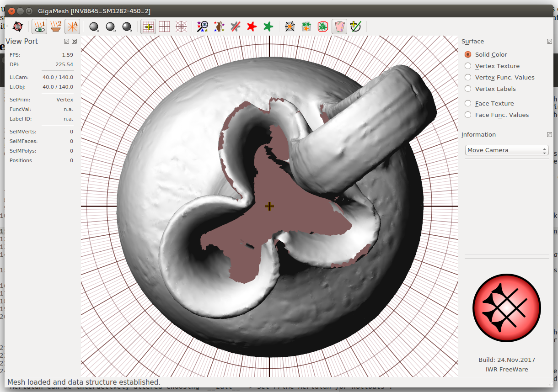The image size is (558, 392).
Task: Click the green stars on orange icon
Action: point(306,26)
